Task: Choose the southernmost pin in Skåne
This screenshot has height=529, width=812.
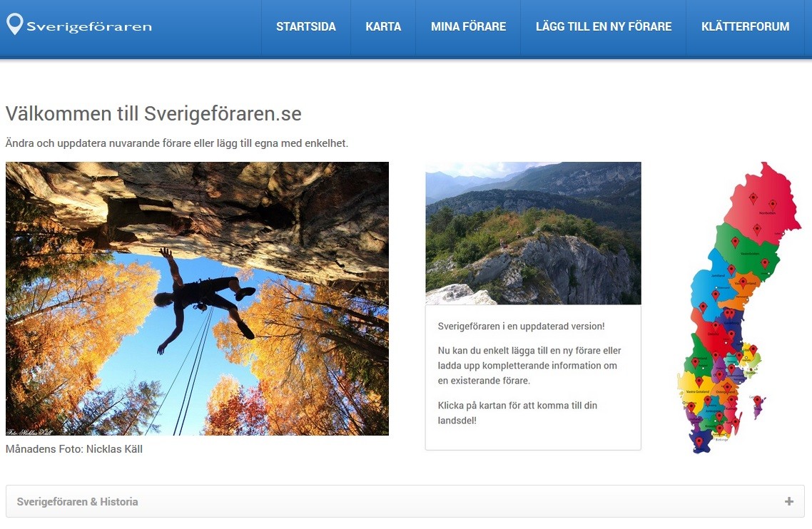Action: (699, 441)
